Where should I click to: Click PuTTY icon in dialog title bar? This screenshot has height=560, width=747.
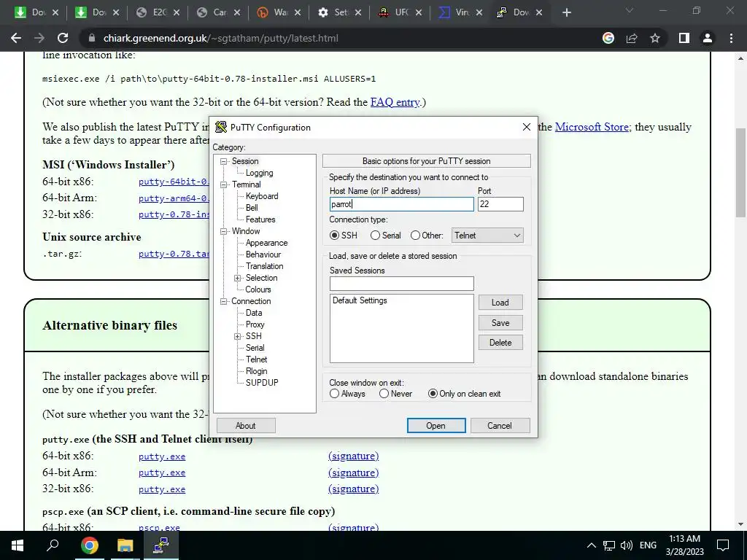click(220, 127)
